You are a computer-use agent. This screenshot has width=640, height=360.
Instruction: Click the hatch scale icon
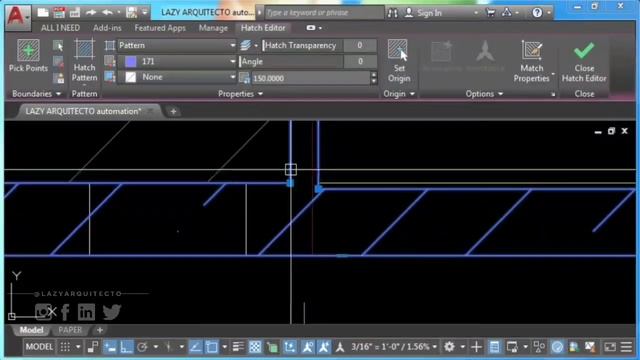(244, 78)
